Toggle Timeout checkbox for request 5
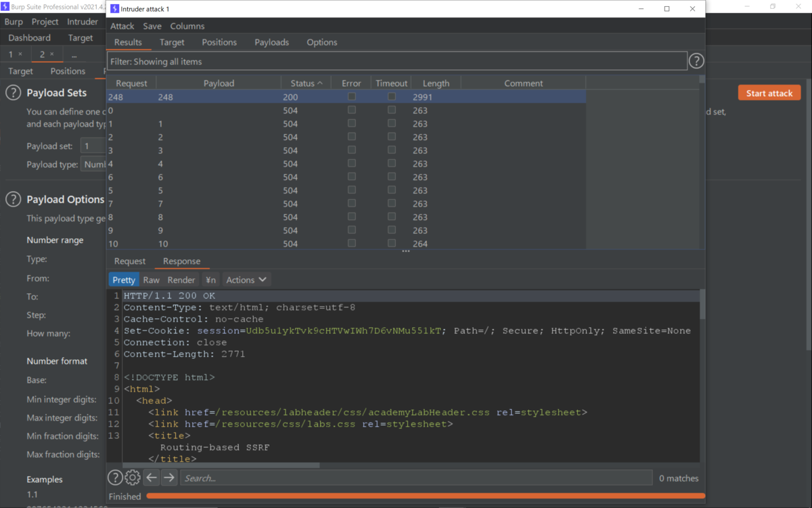 pyautogui.click(x=391, y=190)
